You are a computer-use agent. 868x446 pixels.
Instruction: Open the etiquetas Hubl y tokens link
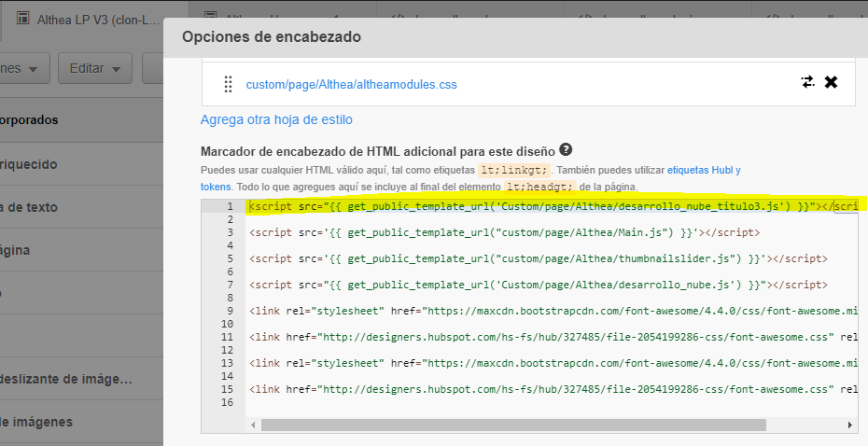click(704, 170)
